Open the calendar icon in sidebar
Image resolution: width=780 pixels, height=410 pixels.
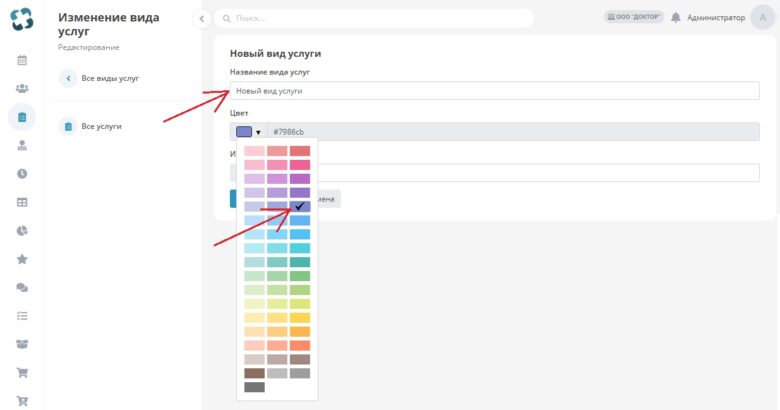[x=22, y=60]
